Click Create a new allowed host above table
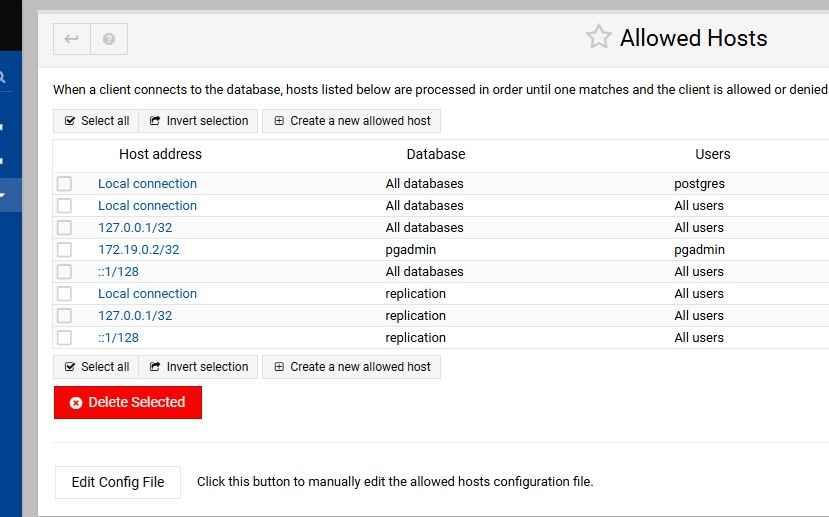829x517 pixels. click(351, 121)
